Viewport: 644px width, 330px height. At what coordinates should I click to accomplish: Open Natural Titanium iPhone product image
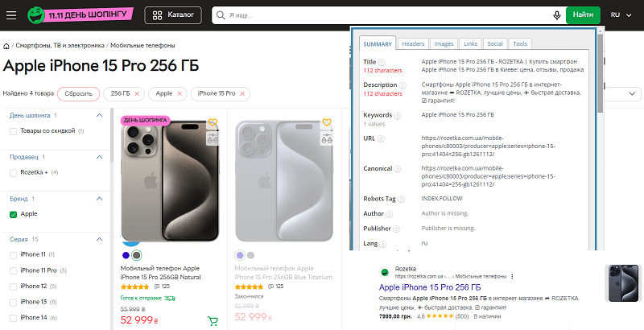pyautogui.click(x=170, y=181)
